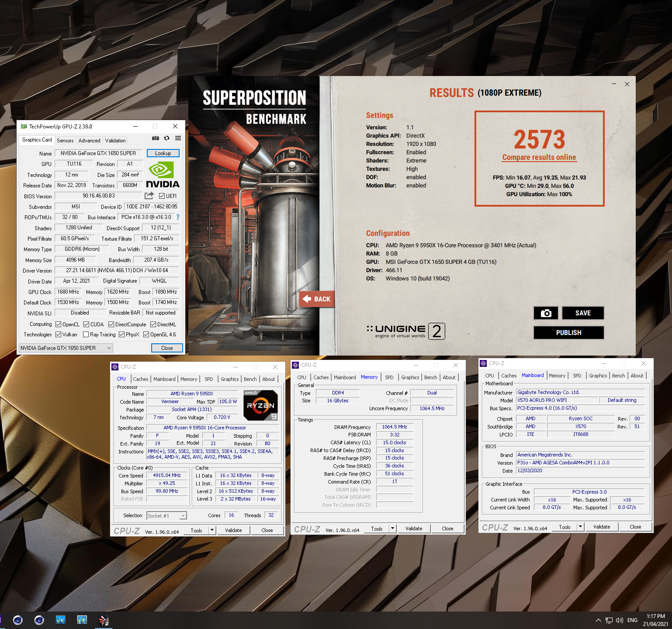This screenshot has width=672, height=629.
Task: Click the motherboard model X570 AORUS PRO WIFI
Action: (x=557, y=400)
